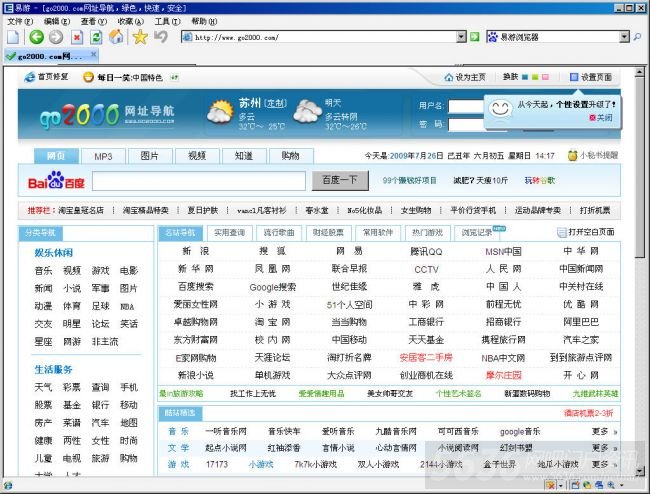Open the 流行歌曲 tab
The width and height of the screenshot is (650, 494).
click(x=279, y=233)
